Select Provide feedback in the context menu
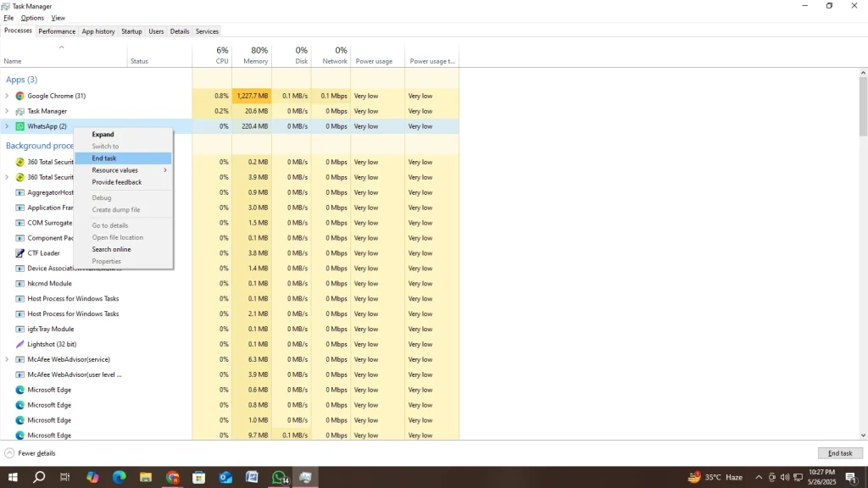The width and height of the screenshot is (868, 488). point(123,182)
